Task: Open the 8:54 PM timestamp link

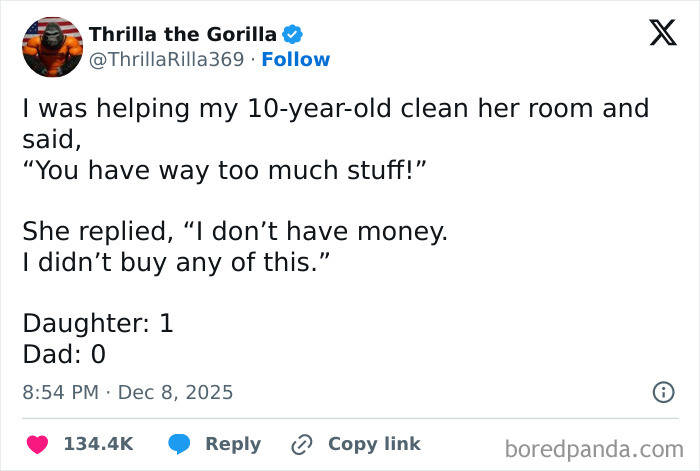Action: click(x=60, y=392)
